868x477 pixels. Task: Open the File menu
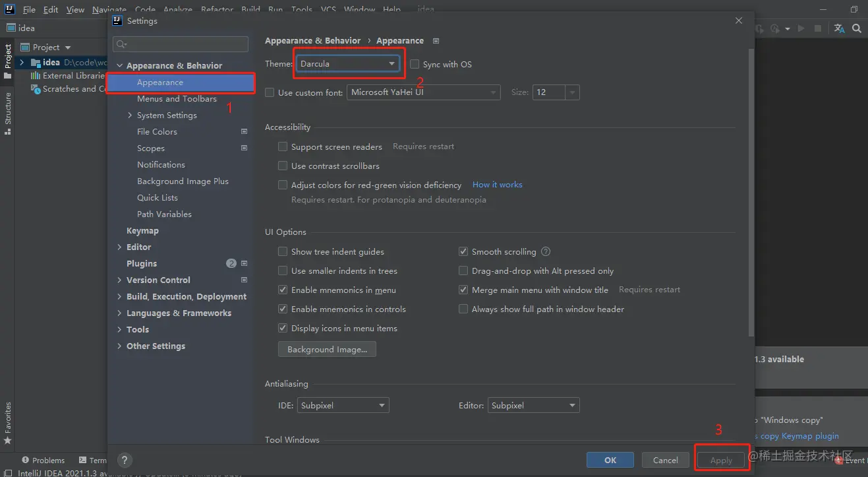[x=29, y=9]
